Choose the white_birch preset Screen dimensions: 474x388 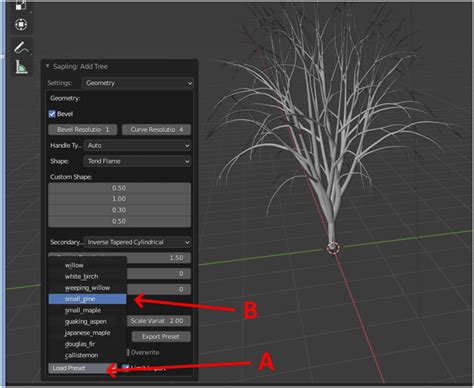click(x=88, y=277)
